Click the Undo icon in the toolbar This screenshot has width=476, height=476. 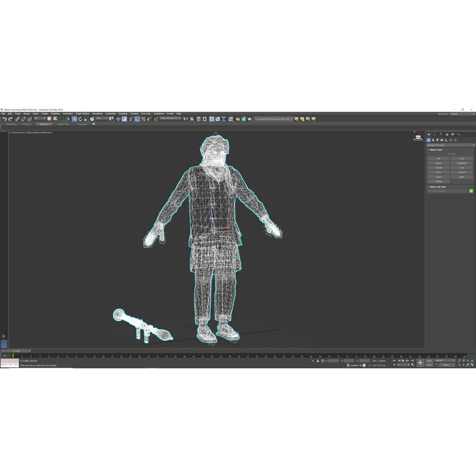coord(5,119)
